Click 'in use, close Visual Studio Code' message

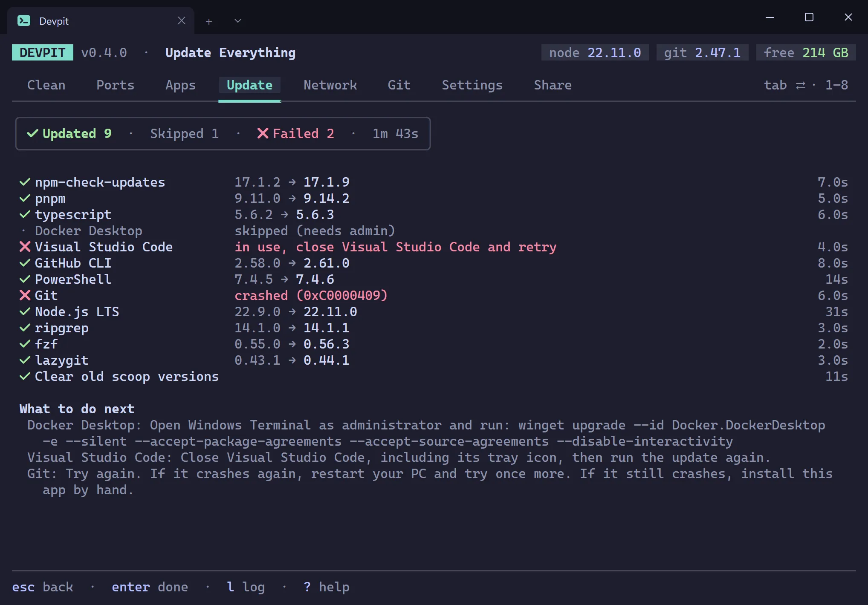click(396, 247)
